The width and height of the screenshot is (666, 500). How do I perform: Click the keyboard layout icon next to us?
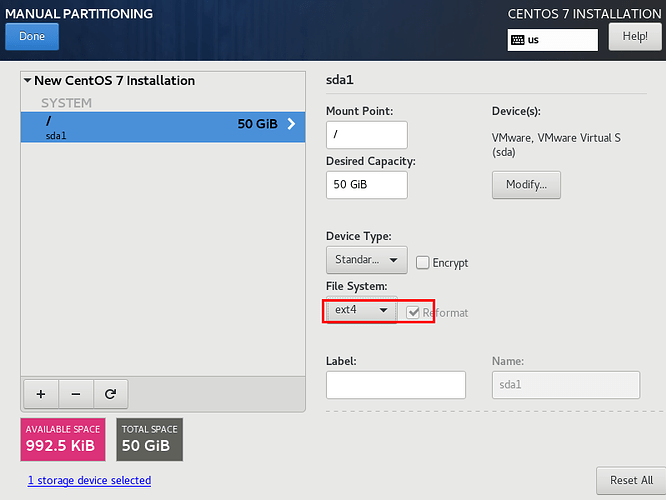coord(517,40)
